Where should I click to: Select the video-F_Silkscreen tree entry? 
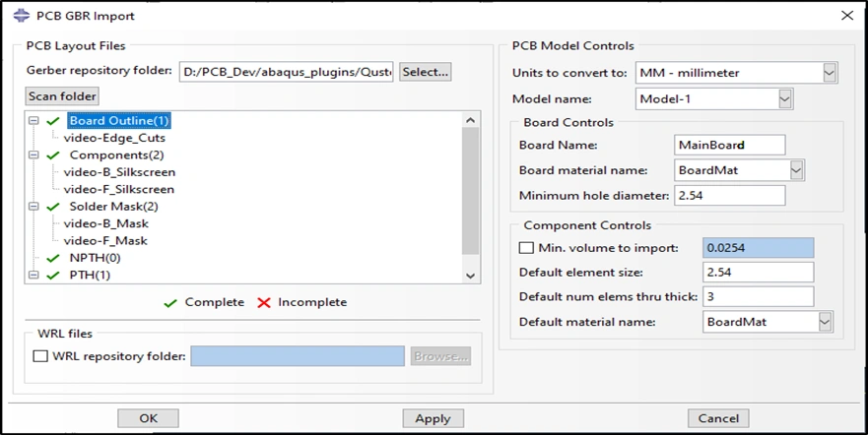point(119,190)
